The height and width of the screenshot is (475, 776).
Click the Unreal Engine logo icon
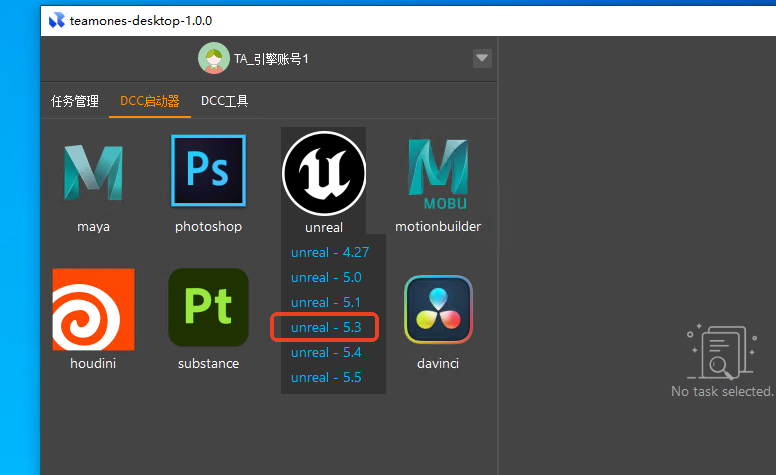click(323, 172)
